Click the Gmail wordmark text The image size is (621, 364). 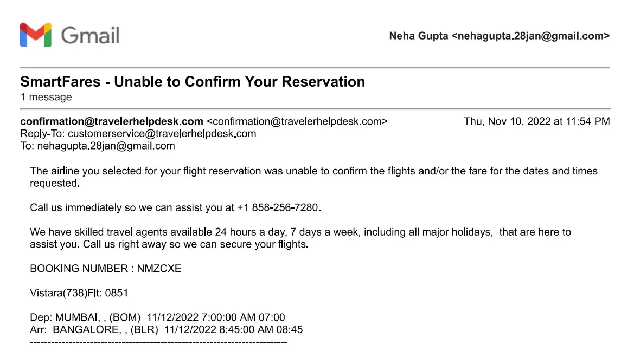90,35
